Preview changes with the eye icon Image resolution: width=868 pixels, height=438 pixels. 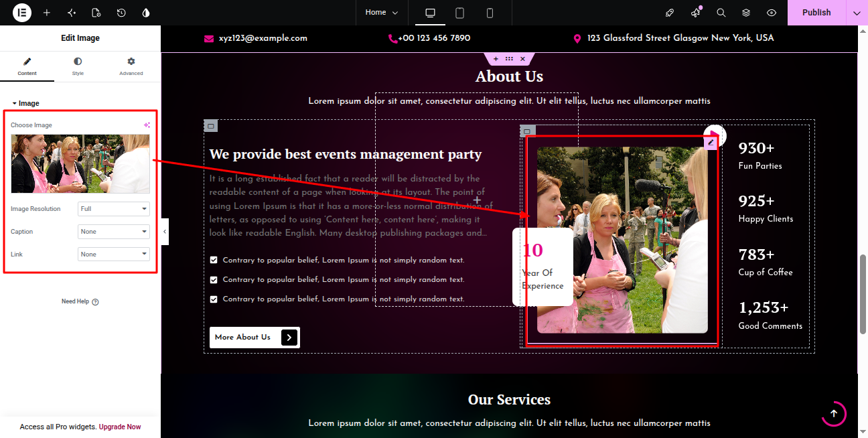(x=772, y=13)
